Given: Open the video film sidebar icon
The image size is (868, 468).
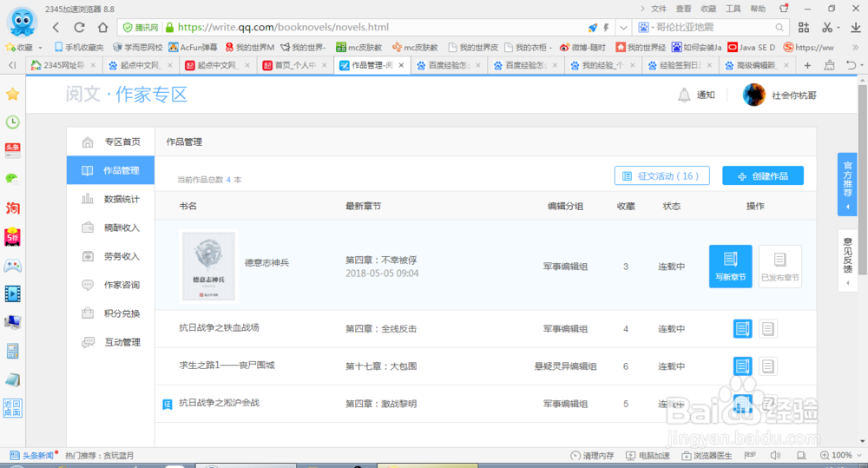Looking at the screenshot, I should 13,293.
